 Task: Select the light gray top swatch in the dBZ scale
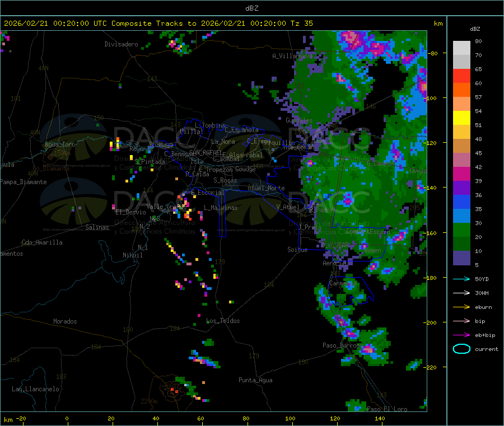[x=461, y=48]
